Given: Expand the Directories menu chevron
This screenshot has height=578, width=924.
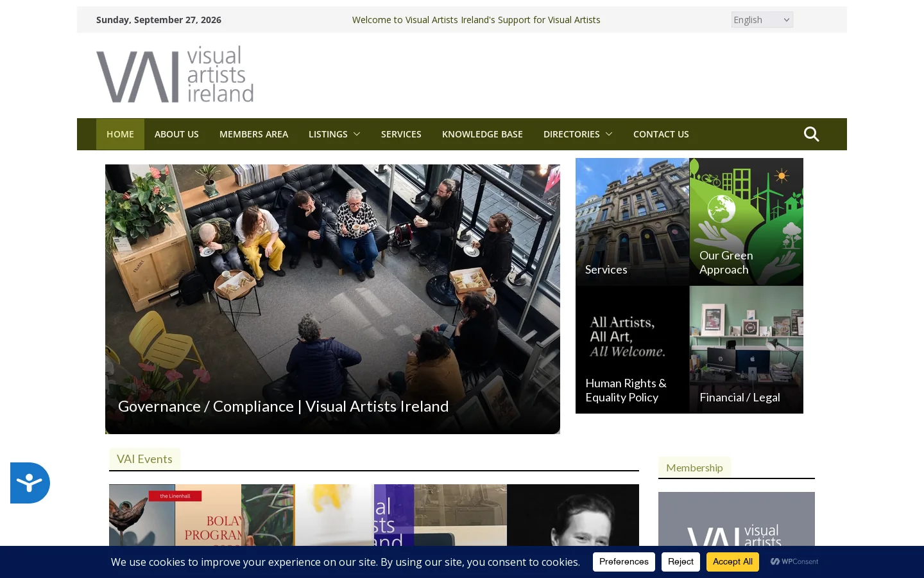Looking at the screenshot, I should [609, 134].
